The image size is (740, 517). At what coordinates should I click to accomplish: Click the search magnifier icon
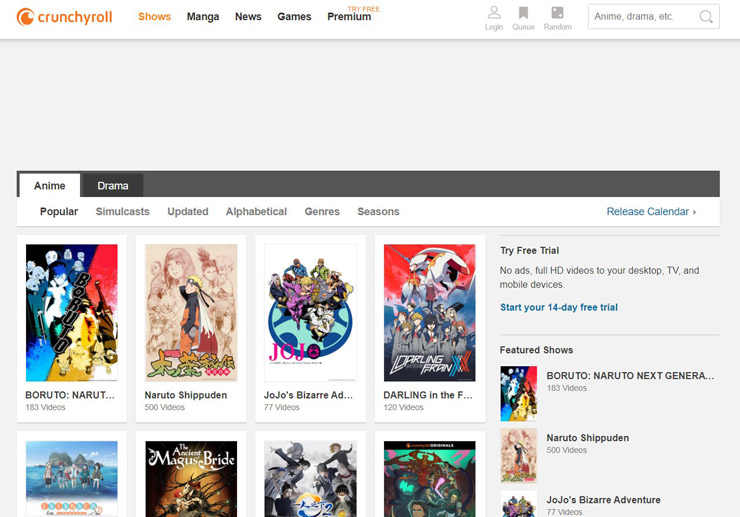point(706,17)
